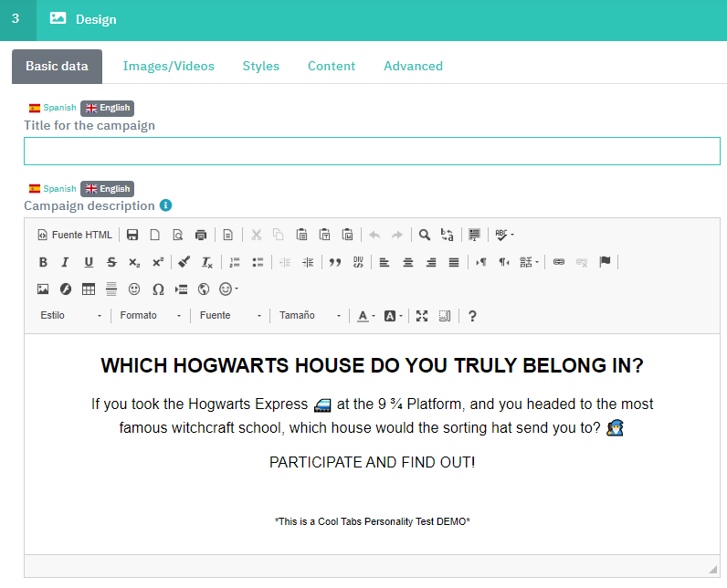
Task: Switch to the Advanced tab
Action: (413, 67)
